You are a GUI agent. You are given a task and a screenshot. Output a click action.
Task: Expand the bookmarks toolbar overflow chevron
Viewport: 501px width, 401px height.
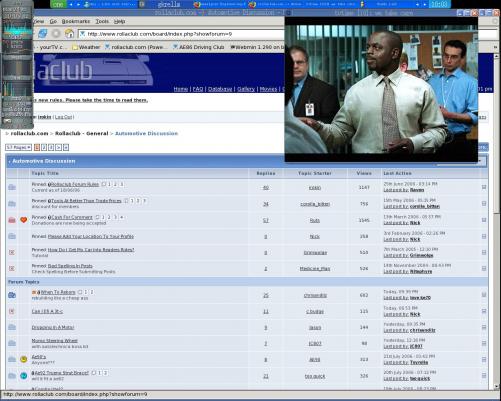pyautogui.click(x=496, y=47)
